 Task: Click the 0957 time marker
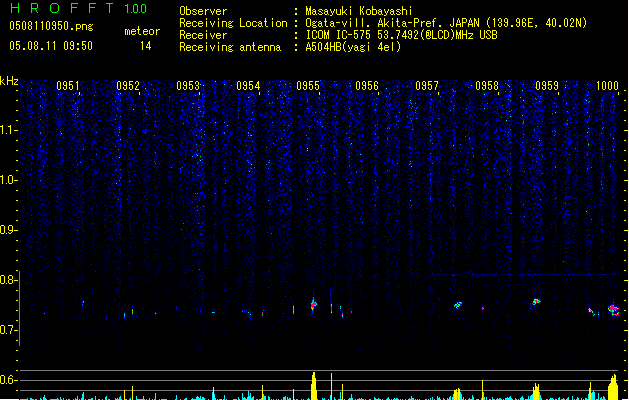pos(427,86)
